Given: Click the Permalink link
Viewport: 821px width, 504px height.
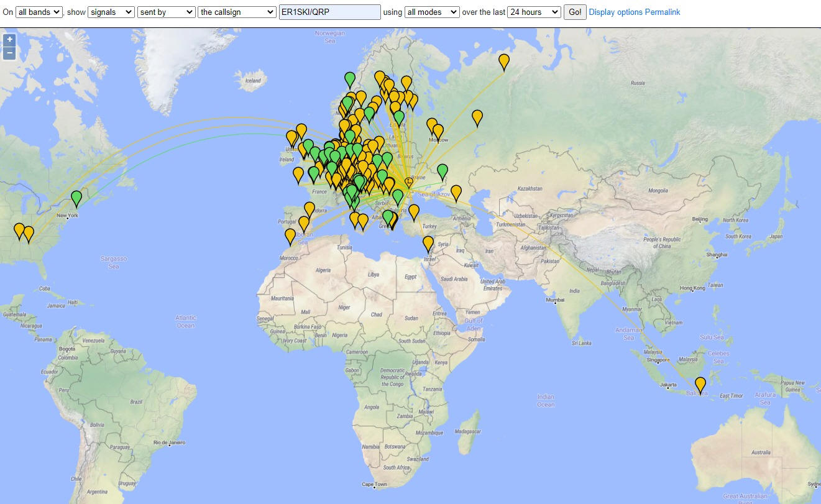Looking at the screenshot, I should pos(663,12).
